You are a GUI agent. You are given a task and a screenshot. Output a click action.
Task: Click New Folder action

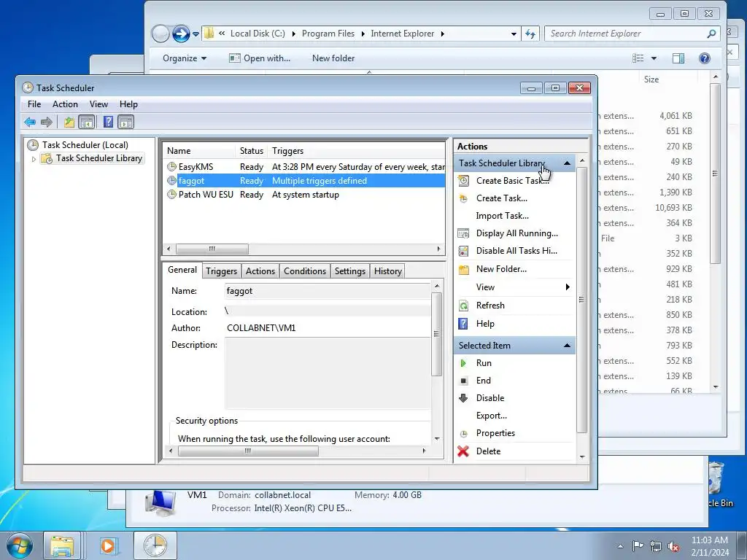(501, 269)
